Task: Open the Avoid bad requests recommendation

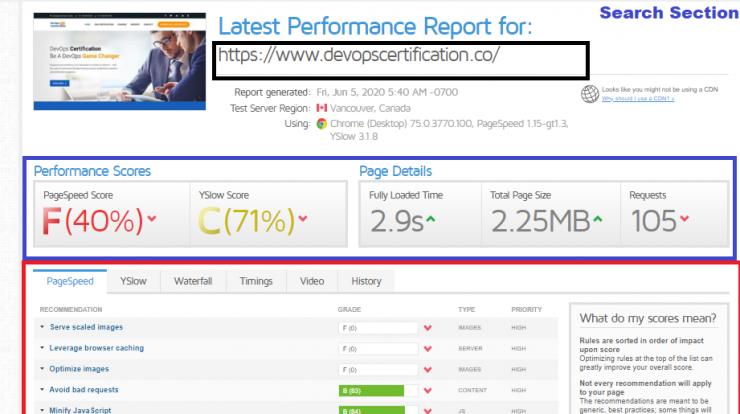Action: coord(84,389)
